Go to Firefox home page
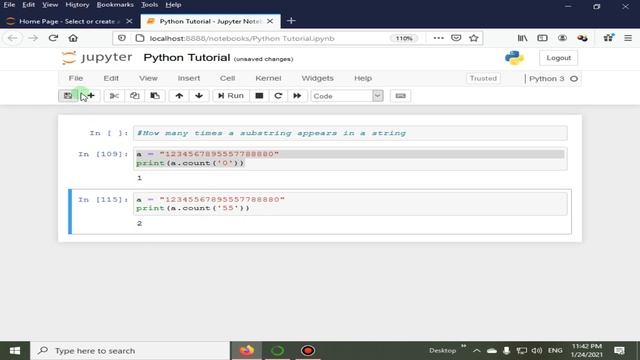Image resolution: width=640 pixels, height=360 pixels. click(x=73, y=38)
